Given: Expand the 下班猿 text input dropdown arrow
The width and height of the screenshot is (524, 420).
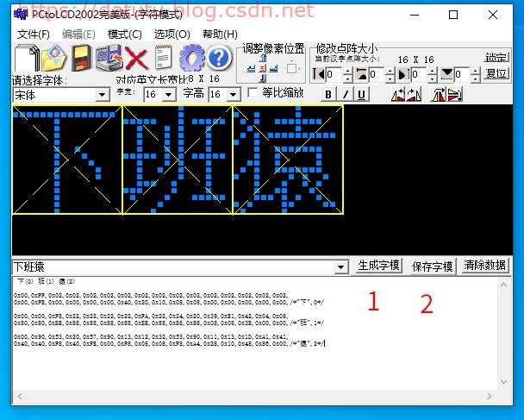Looking at the screenshot, I should click(x=341, y=267).
